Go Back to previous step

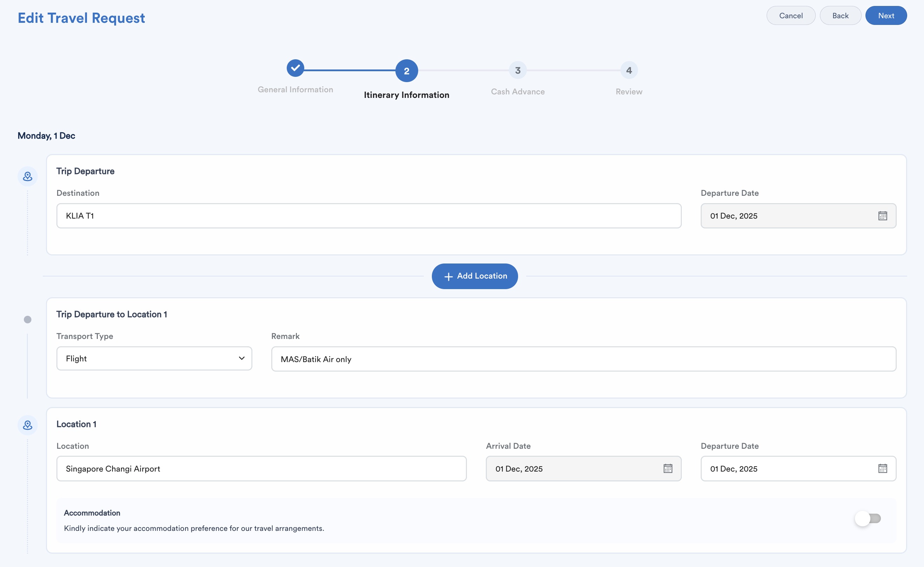tap(840, 16)
